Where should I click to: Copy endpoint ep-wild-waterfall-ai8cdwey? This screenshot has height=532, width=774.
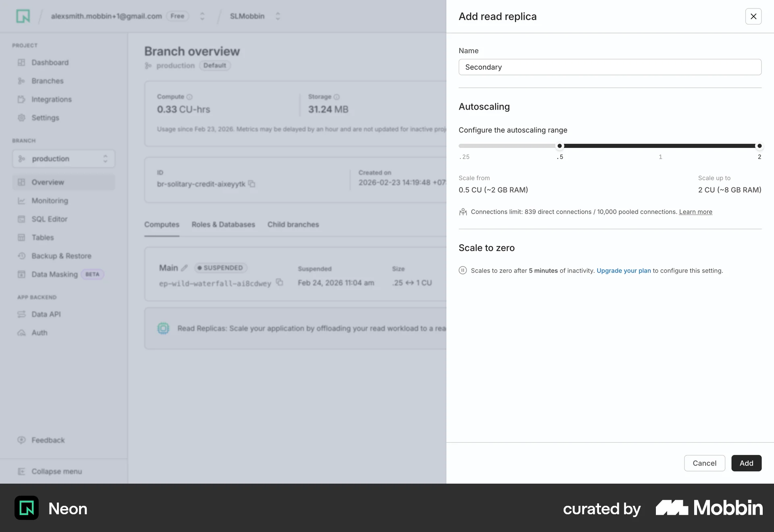(x=279, y=282)
